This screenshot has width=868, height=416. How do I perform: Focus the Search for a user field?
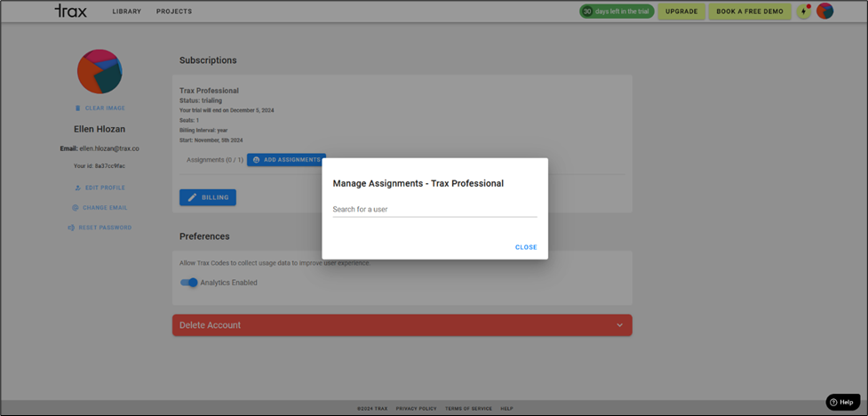click(434, 210)
